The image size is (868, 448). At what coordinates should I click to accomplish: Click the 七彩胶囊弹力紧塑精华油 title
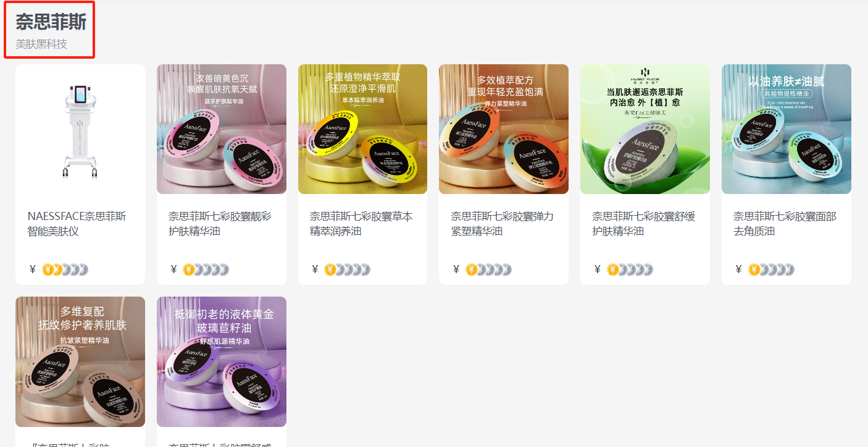[503, 224]
